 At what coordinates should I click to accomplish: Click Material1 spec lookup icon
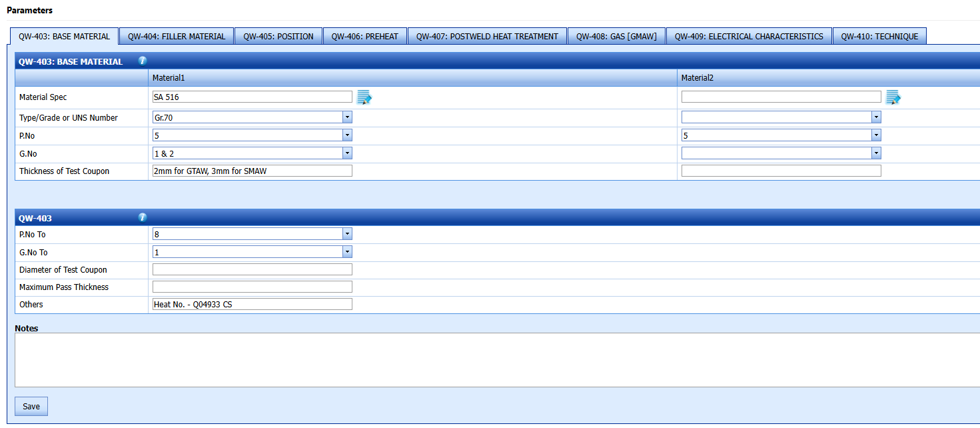point(364,97)
